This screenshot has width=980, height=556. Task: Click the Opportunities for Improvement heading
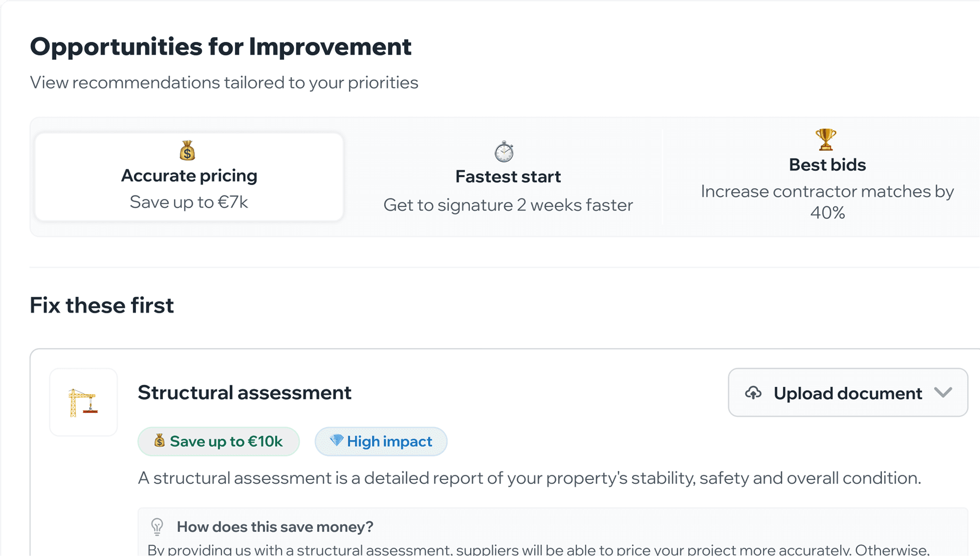221,47
